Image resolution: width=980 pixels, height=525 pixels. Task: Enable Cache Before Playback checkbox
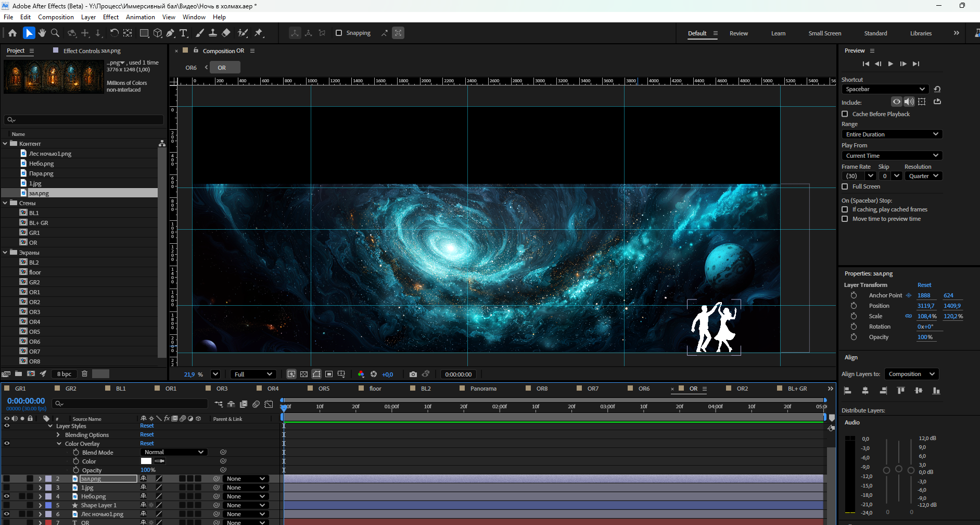click(x=845, y=114)
